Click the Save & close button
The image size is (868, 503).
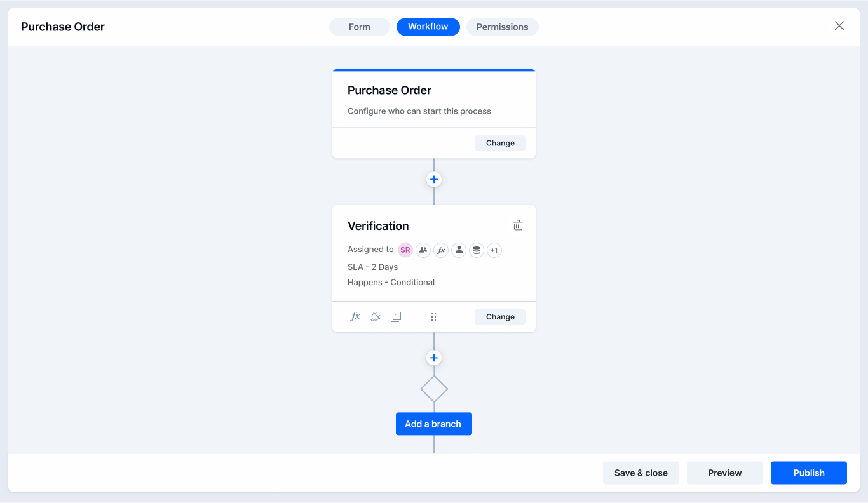point(641,473)
